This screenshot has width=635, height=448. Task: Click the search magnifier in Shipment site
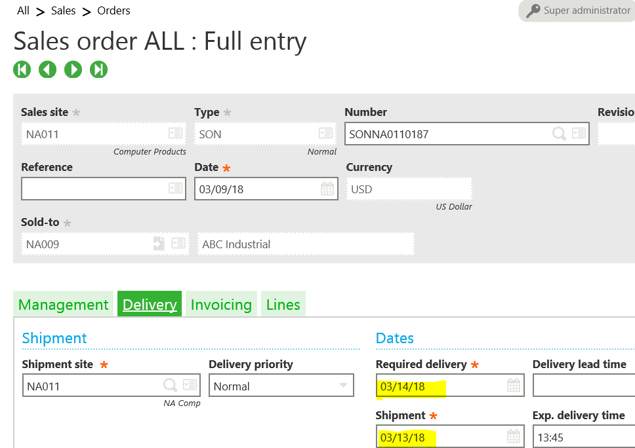point(170,386)
